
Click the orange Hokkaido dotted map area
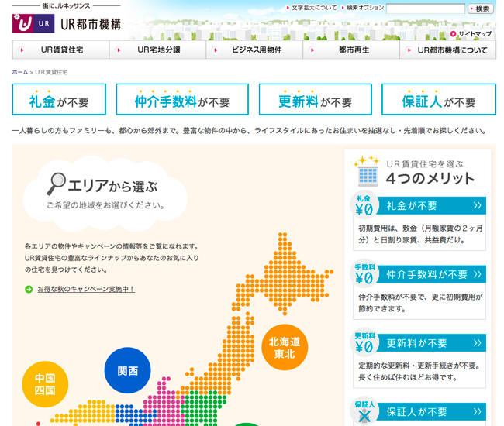click(283, 276)
